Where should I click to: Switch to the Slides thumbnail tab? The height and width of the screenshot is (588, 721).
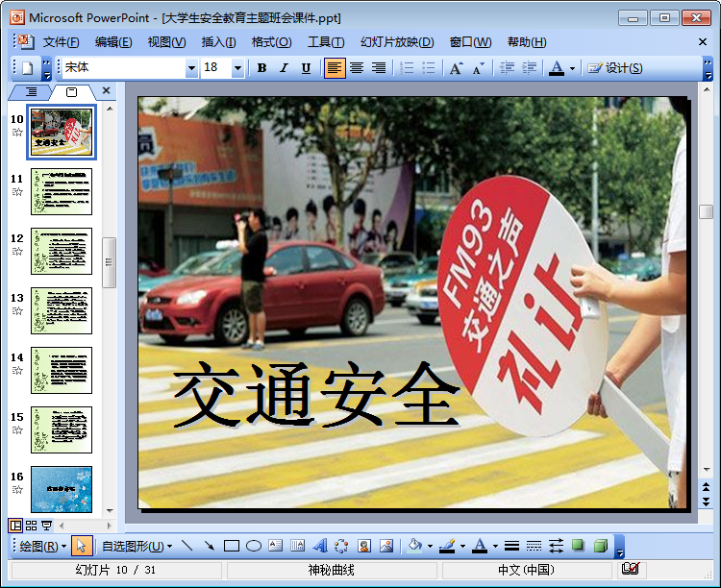pos(72,92)
